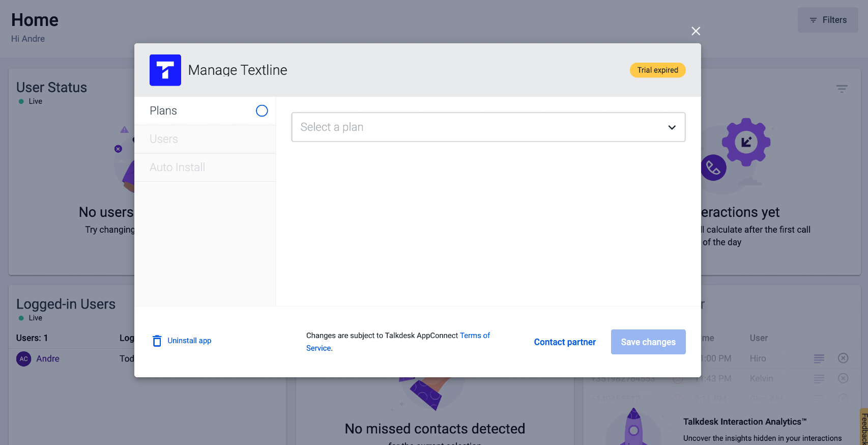This screenshot has width=868, height=445.
Task: Select the Users tab in dialog
Action: [205, 139]
